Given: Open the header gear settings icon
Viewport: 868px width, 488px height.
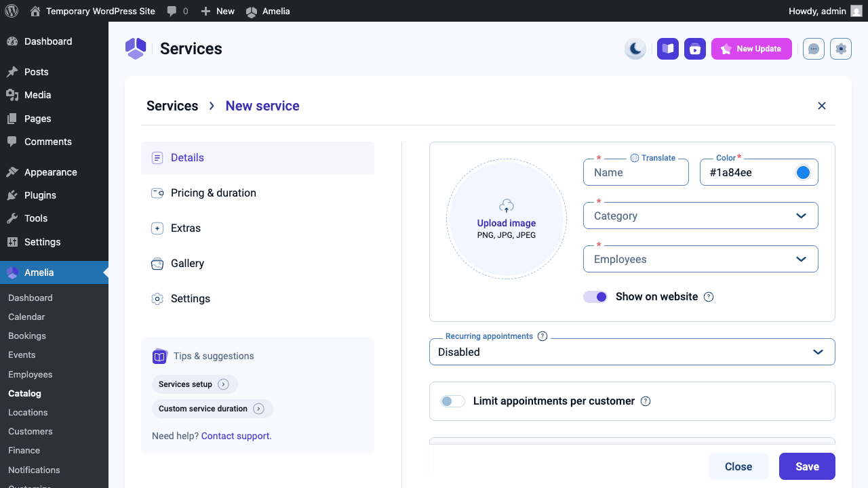Looking at the screenshot, I should pos(841,49).
